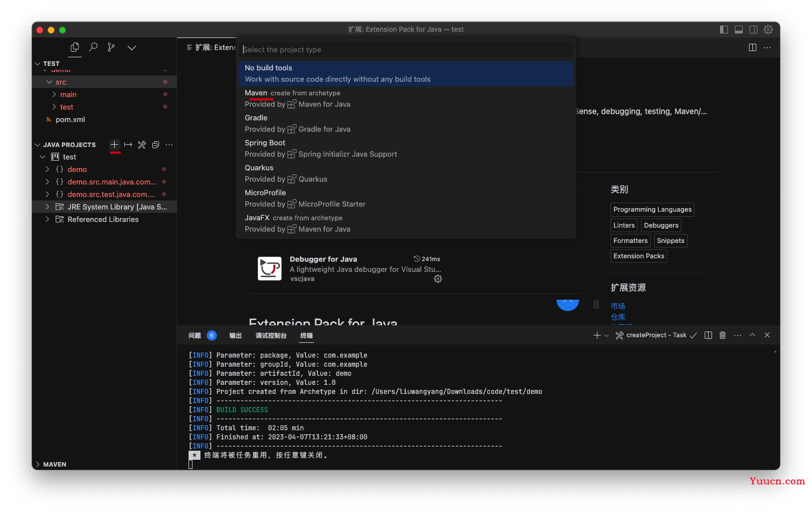Focus the Select the project type field
Viewport: 812px width, 512px height.
click(406, 49)
